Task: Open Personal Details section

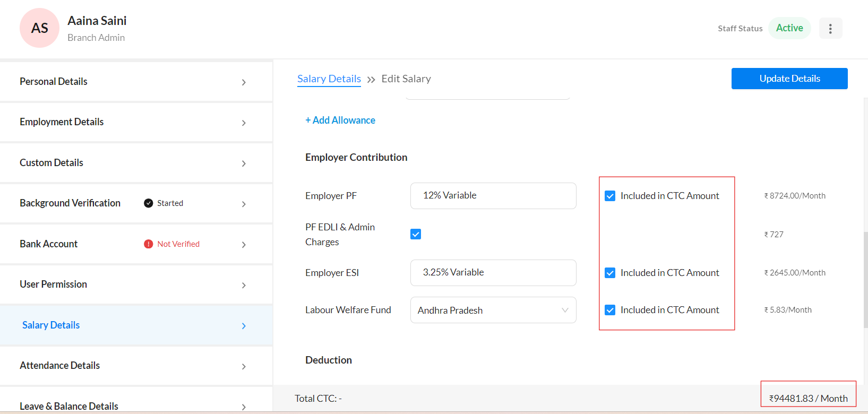Action: (x=136, y=82)
